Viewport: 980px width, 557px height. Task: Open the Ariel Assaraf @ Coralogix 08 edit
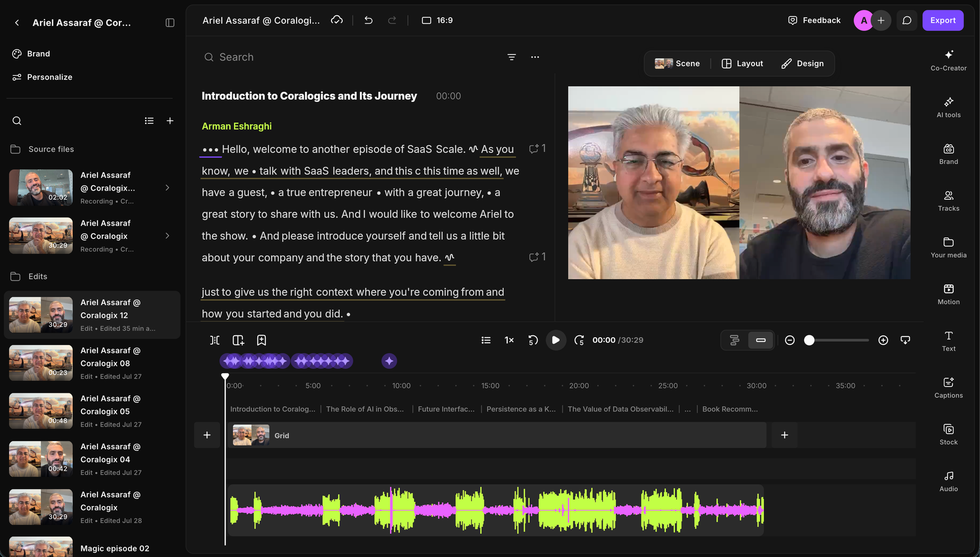[x=92, y=363]
